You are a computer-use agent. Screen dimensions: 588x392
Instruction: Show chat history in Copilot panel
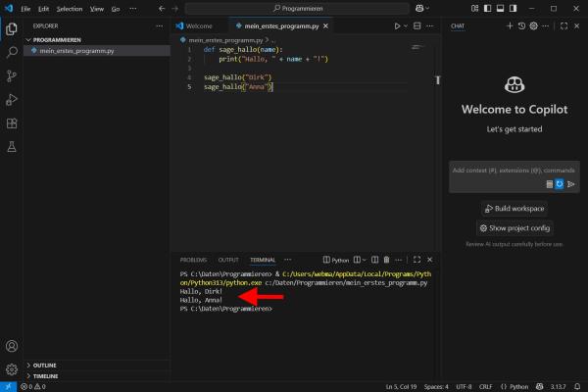[x=521, y=25]
